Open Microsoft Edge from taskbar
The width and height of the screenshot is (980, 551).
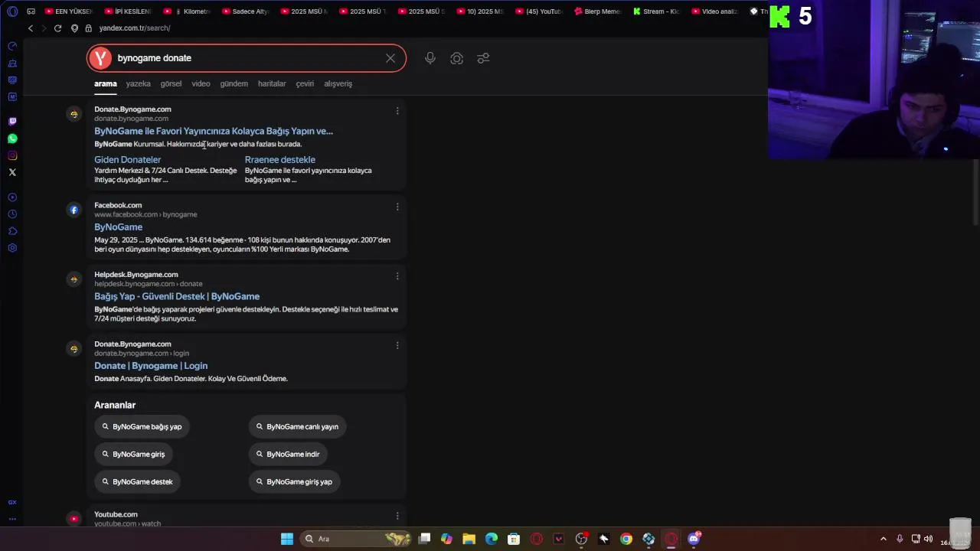coord(491,539)
